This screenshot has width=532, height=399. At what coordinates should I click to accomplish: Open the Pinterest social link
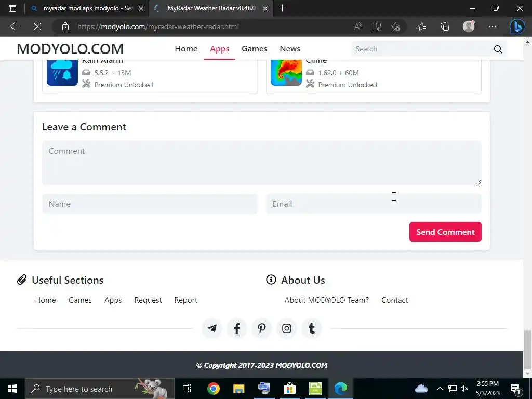(262, 328)
